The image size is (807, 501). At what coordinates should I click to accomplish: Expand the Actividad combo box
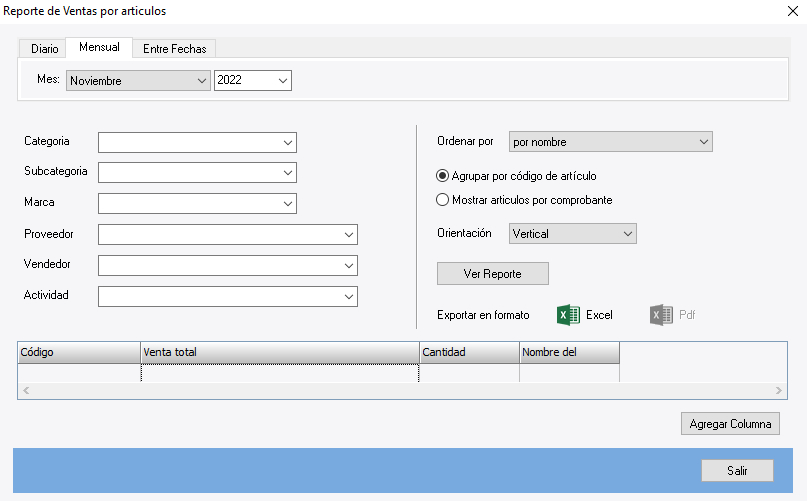coord(227,296)
